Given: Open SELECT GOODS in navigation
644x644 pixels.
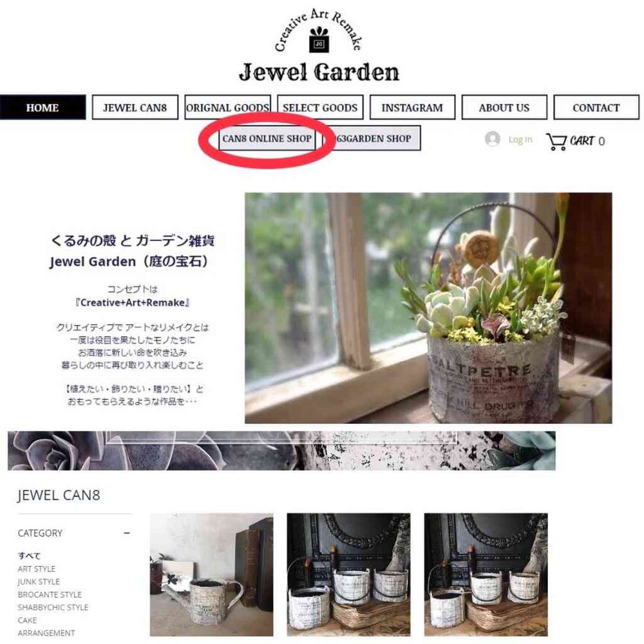Looking at the screenshot, I should (x=320, y=108).
